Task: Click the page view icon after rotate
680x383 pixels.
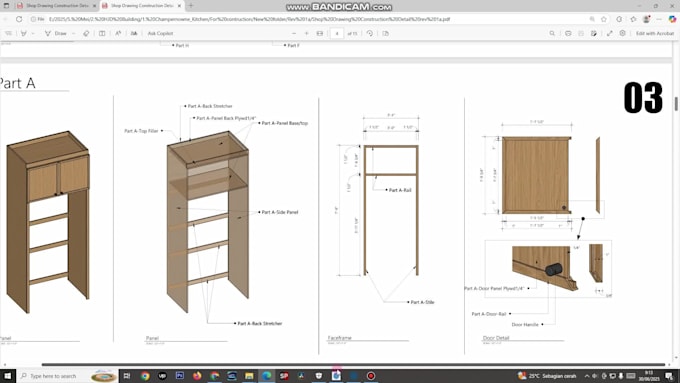Action: pos(386,33)
